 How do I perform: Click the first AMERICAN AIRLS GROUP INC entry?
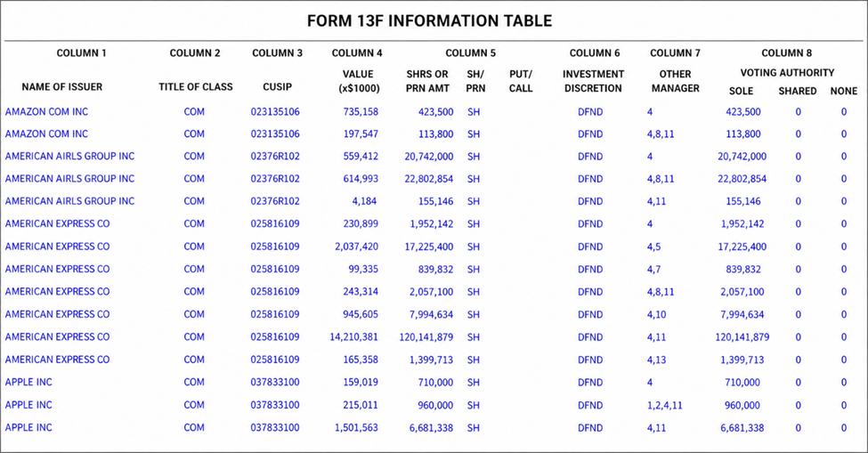click(x=69, y=157)
